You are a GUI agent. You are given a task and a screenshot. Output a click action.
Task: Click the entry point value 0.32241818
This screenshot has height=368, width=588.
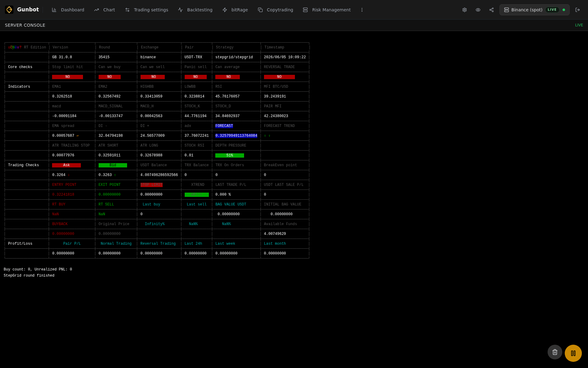tap(63, 195)
